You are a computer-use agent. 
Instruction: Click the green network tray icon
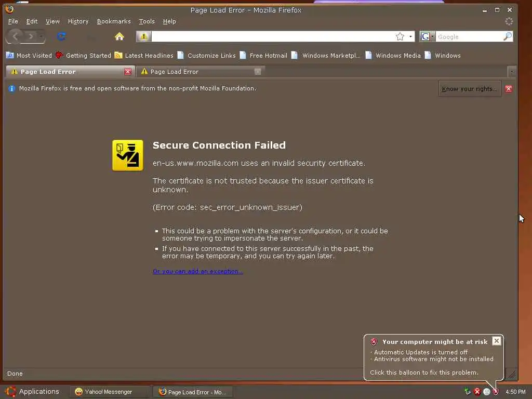[x=468, y=392]
